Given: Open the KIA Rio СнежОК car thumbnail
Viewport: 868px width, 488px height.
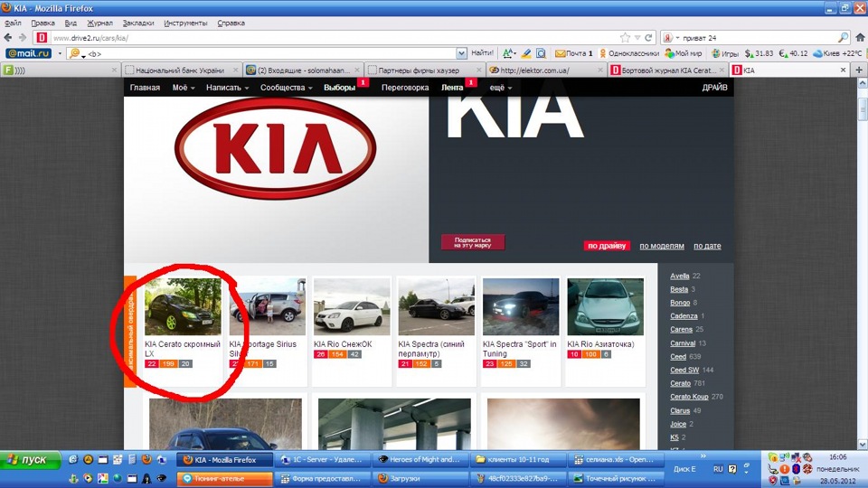Looking at the screenshot, I should click(352, 306).
